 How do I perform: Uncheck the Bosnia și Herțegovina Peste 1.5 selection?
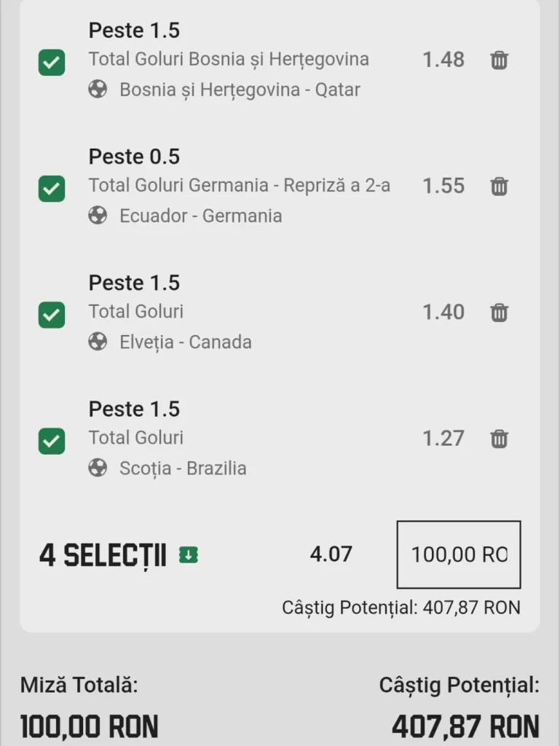(x=52, y=63)
